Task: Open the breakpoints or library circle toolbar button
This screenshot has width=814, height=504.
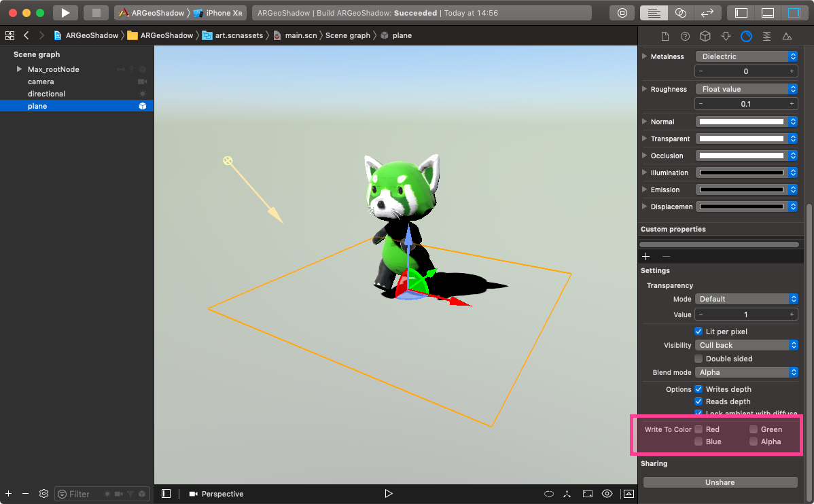Action: coord(622,12)
